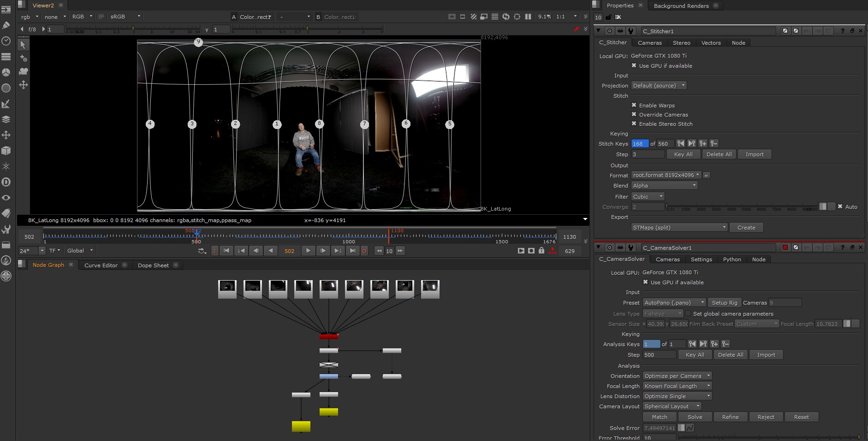This screenshot has height=441, width=868.
Task: Collapse the C_Stitcher1 properties panel
Action: (x=598, y=31)
